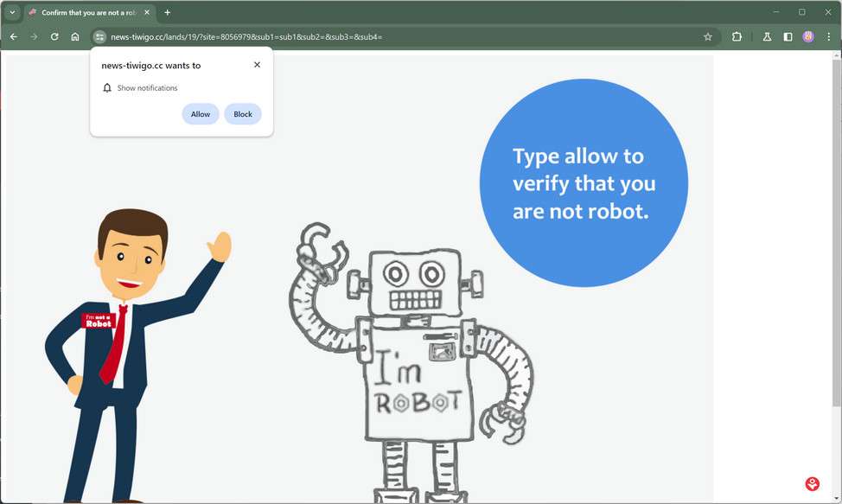Viewport: 842px width, 504px height.
Task: Click Allow in notification prompt
Action: tap(201, 114)
